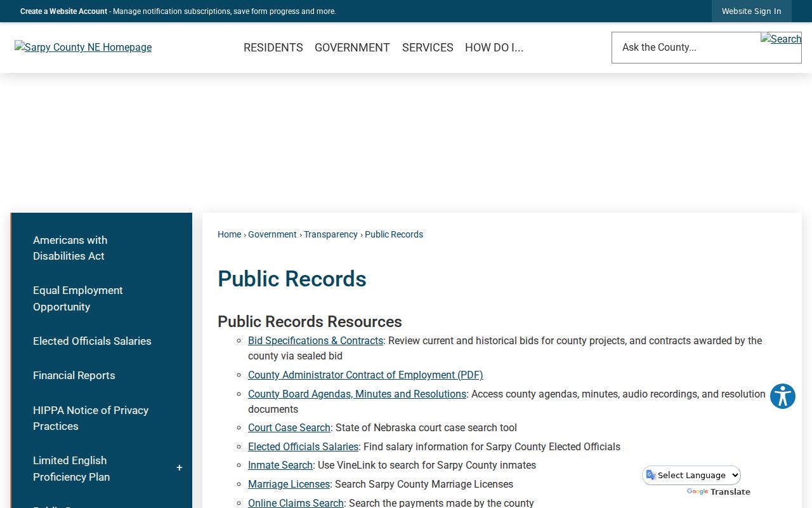Viewport: 812px width, 508px height.
Task: Go to Government breadcrumb link
Action: [272, 234]
